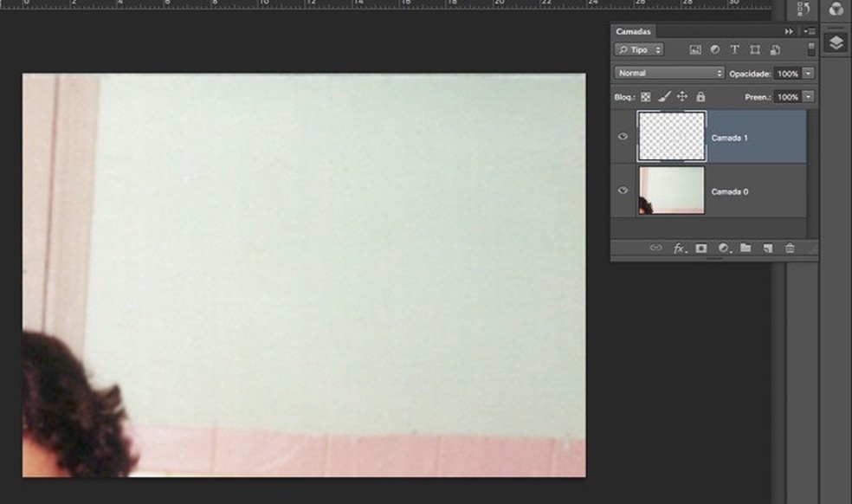Screen dimensions: 852x504
Task: Filter layers by smart object type
Action: [x=776, y=49]
